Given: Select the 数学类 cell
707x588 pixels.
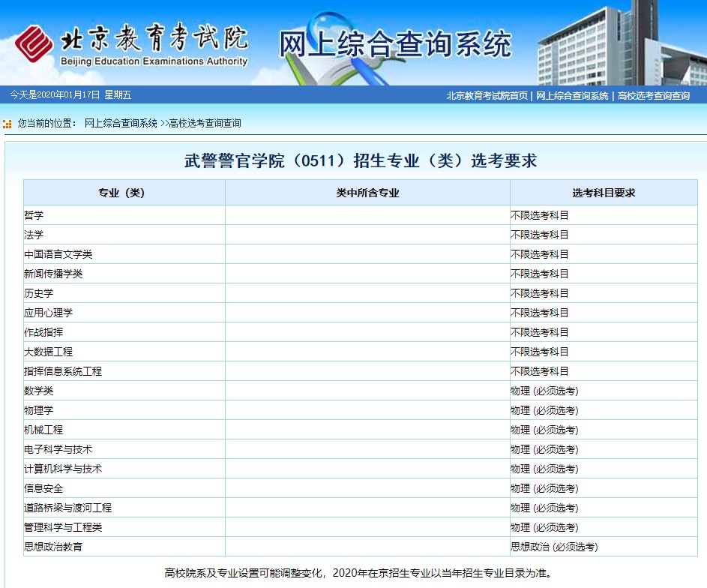Looking at the screenshot, I should click(124, 391).
